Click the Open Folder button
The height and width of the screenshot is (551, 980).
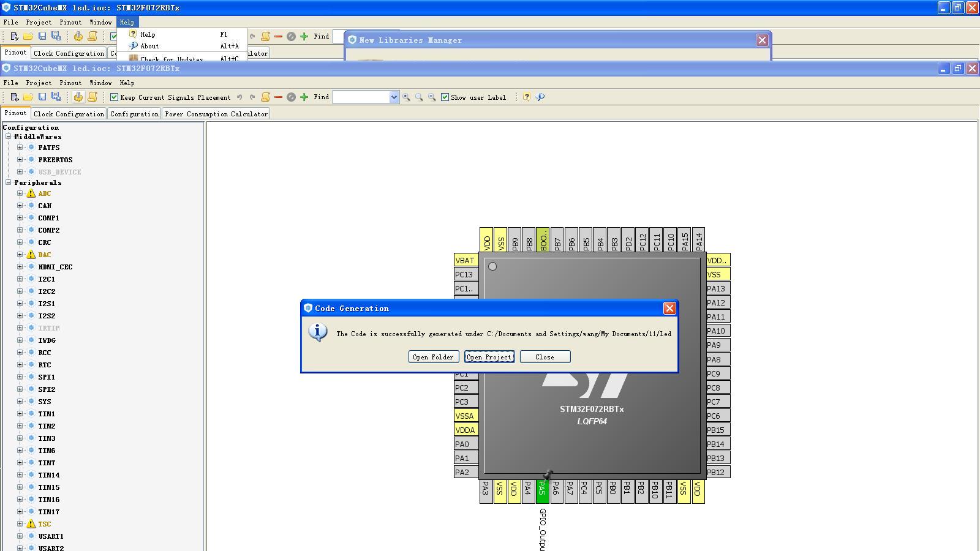point(433,357)
